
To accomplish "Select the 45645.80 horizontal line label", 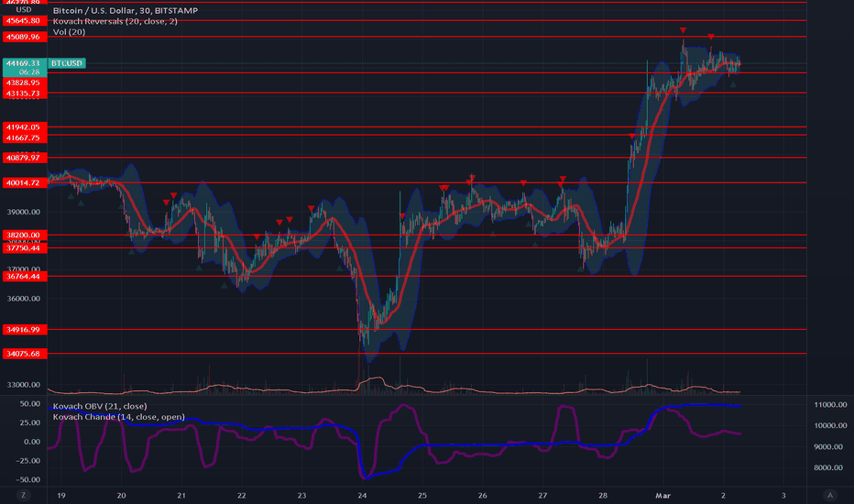I will [25, 21].
